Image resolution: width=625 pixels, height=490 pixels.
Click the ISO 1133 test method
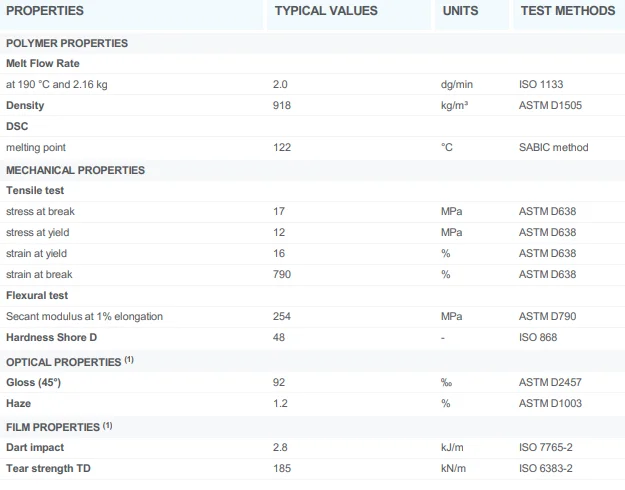(x=541, y=84)
